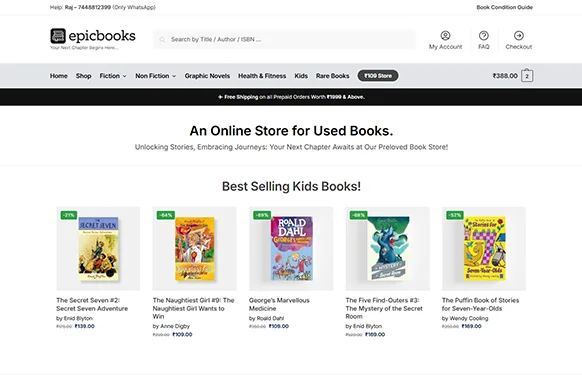Open the shopping cart bag icon
Viewport: 582px width, 388px height.
coord(527,75)
